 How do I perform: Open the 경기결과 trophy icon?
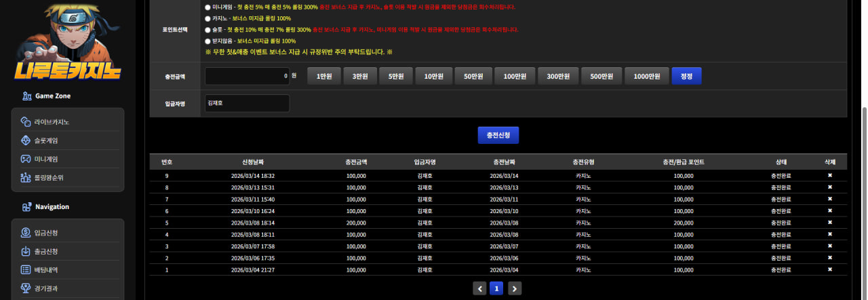(x=26, y=288)
